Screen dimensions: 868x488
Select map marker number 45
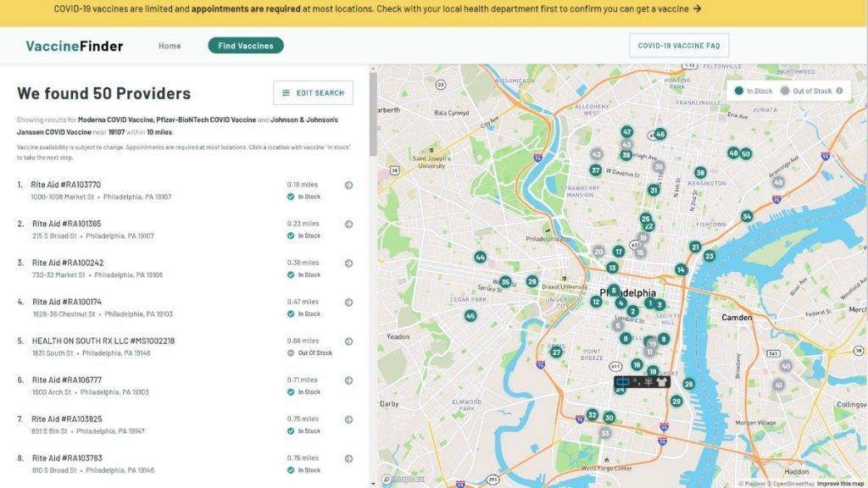click(x=470, y=316)
